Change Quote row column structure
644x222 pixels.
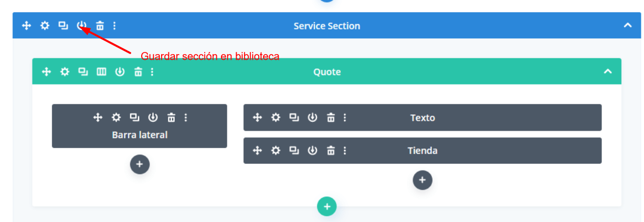click(x=101, y=72)
